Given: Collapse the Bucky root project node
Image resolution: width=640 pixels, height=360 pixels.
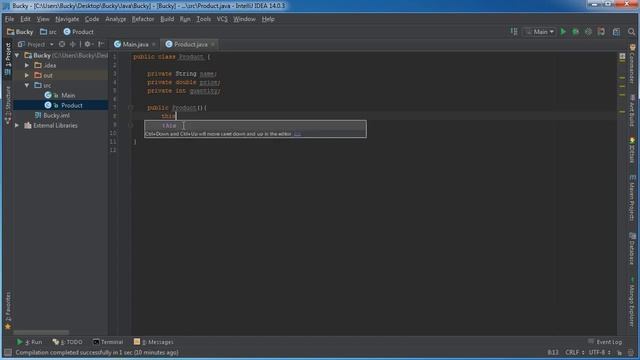Looking at the screenshot, I should (17, 55).
